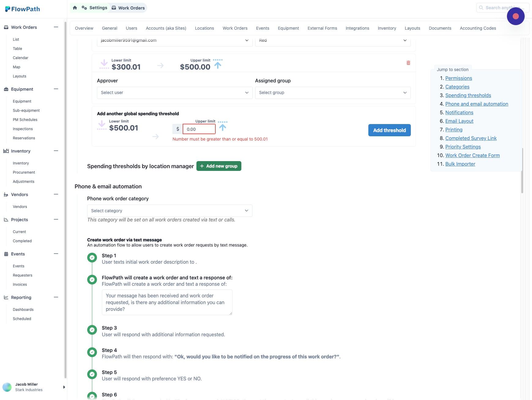Open PM Schedules in sidebar
This screenshot has width=532, height=400.
tap(25, 120)
